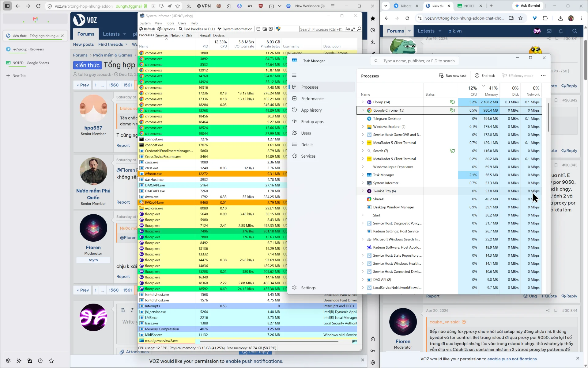Open Options gear in System Informer
Image resolution: width=588 pixels, height=368 pixels.
point(166,29)
